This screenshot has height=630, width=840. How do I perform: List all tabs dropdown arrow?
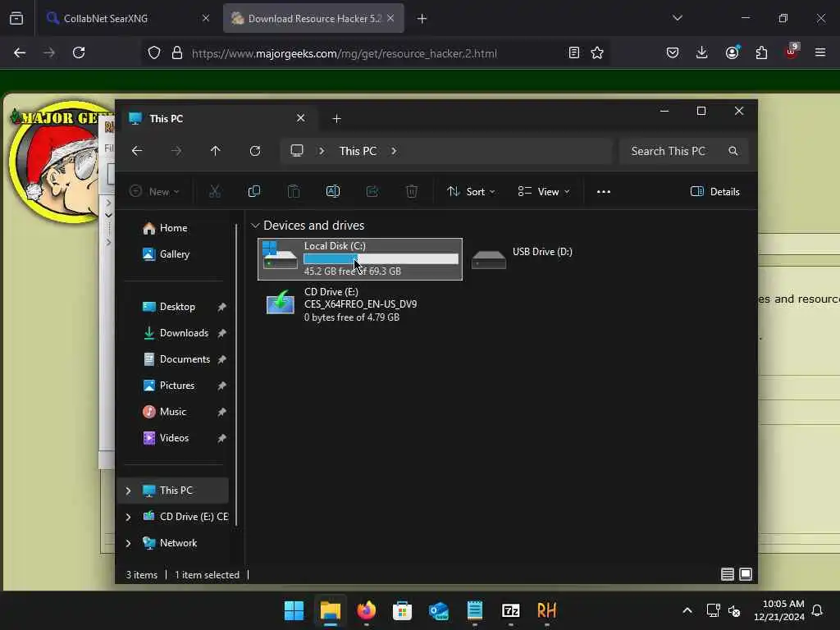(x=677, y=18)
